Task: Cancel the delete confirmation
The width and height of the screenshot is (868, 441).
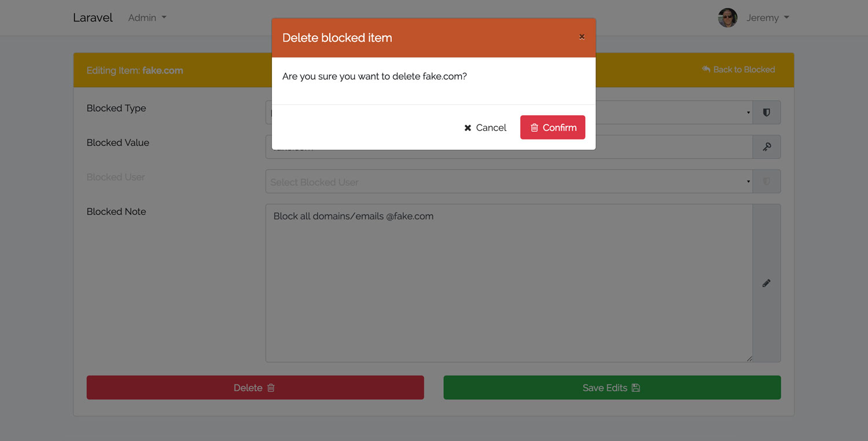Action: [485, 127]
